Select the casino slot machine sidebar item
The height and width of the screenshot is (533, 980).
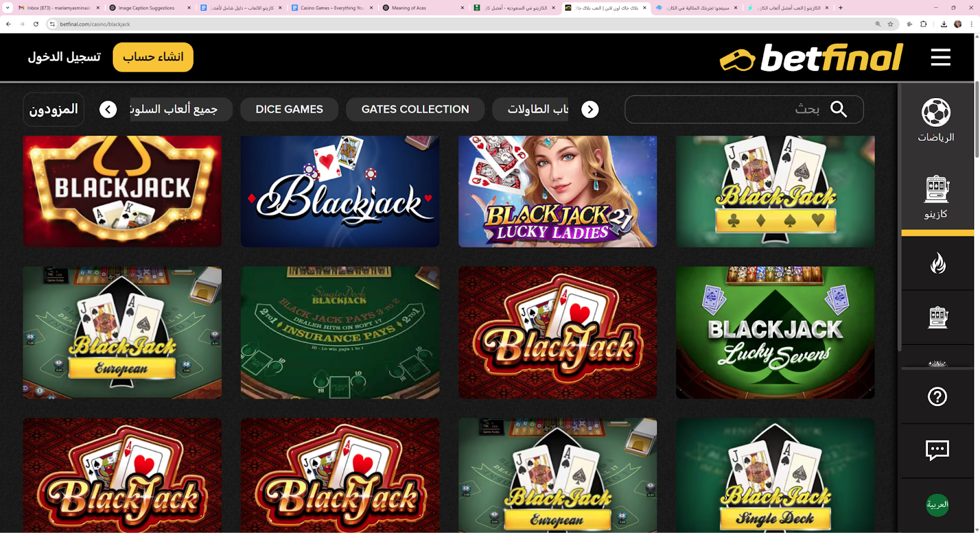pyautogui.click(x=936, y=197)
